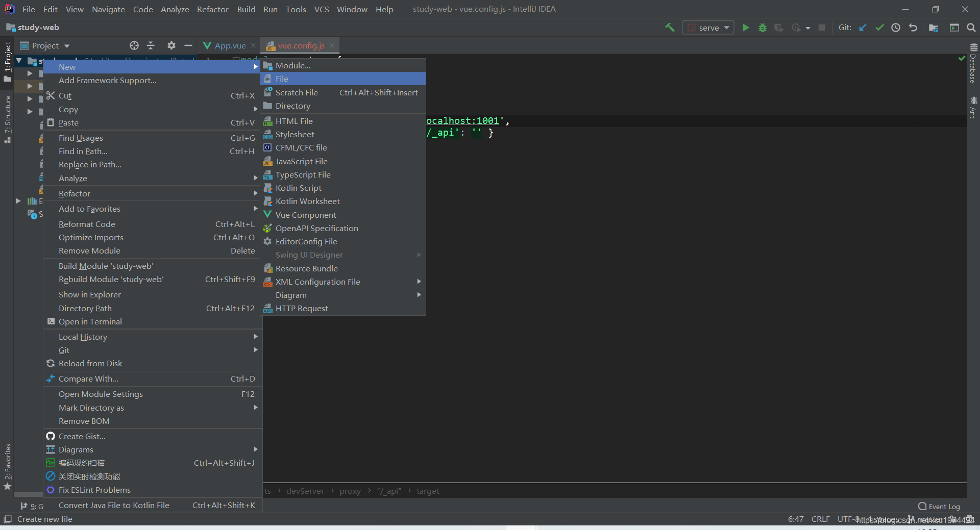Image resolution: width=980 pixels, height=530 pixels.
Task: Click the Locate/Select Opened File target icon
Action: pos(134,45)
